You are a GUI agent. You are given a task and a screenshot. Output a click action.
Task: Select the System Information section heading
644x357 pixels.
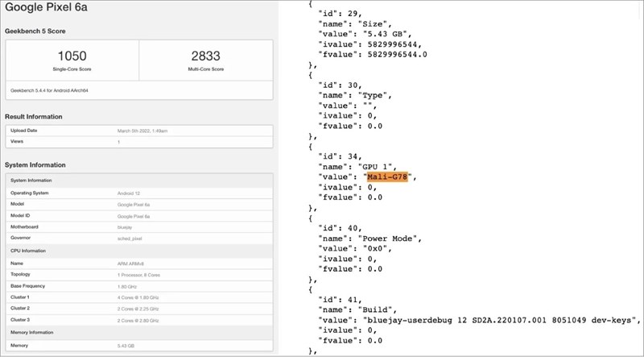click(x=35, y=165)
